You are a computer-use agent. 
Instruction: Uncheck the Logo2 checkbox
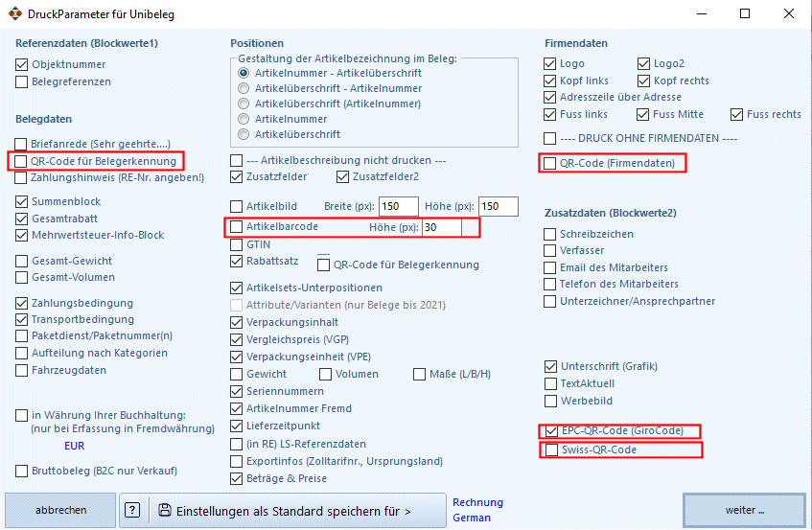pos(643,63)
